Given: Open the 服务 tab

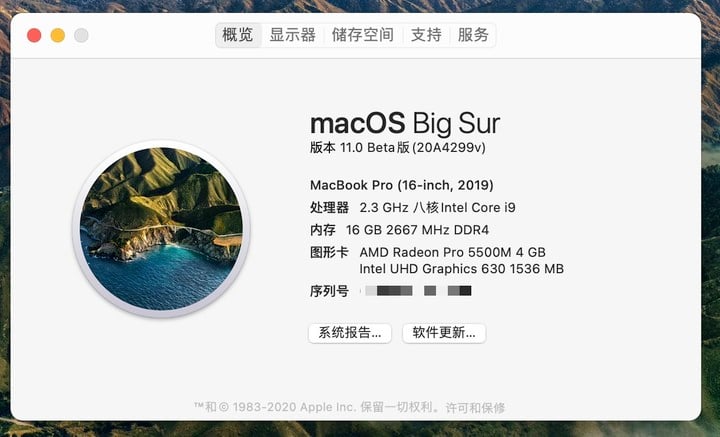Looking at the screenshot, I should (x=473, y=35).
